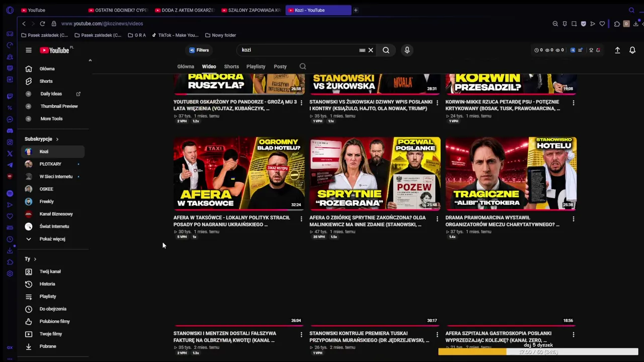
Task: Open the vidIQ Filters button
Action: point(199,50)
